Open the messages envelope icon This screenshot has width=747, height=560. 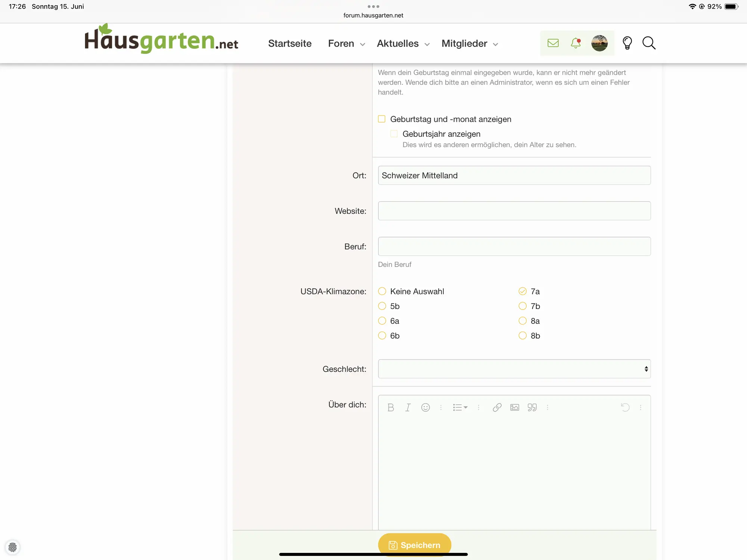(x=553, y=43)
